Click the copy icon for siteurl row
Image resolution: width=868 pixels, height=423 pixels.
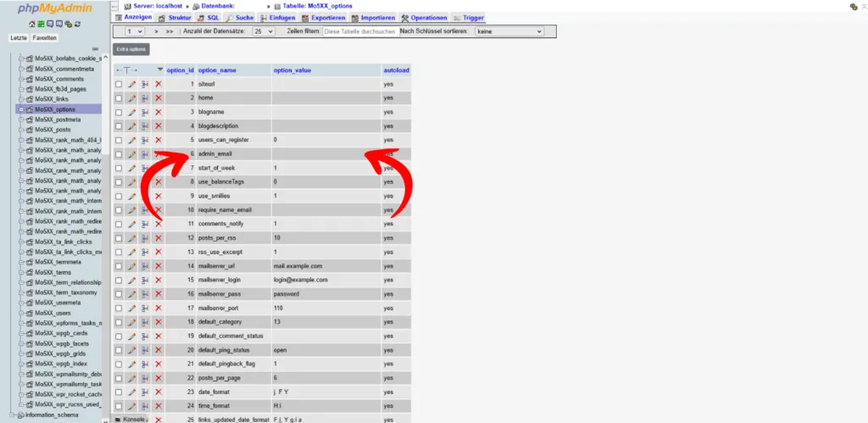[x=145, y=84]
